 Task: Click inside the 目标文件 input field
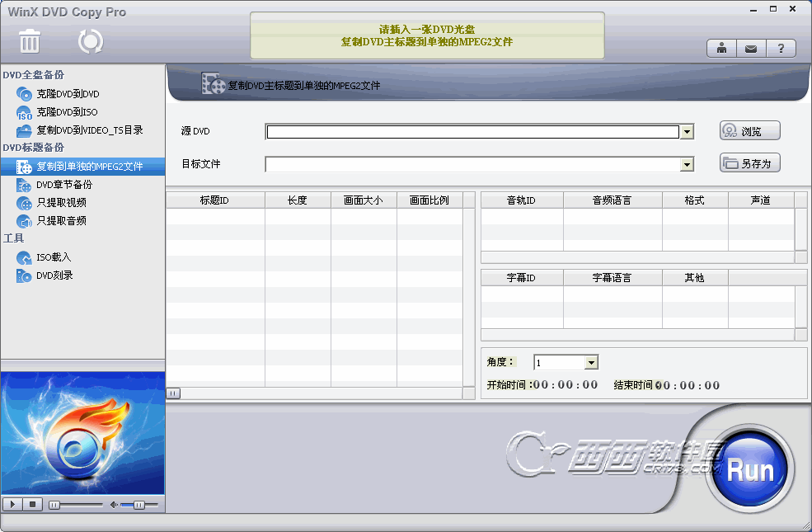(472, 165)
